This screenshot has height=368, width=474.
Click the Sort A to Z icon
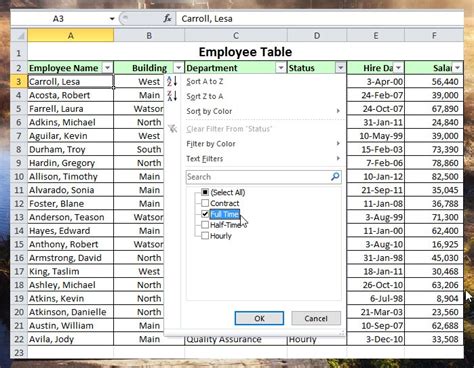pyautogui.click(x=172, y=81)
